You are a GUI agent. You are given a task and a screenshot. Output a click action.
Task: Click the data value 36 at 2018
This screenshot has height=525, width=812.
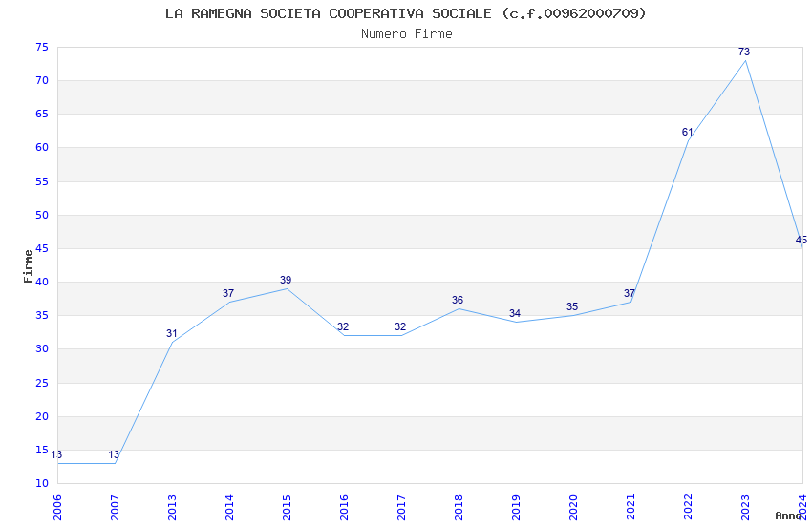coord(458,300)
